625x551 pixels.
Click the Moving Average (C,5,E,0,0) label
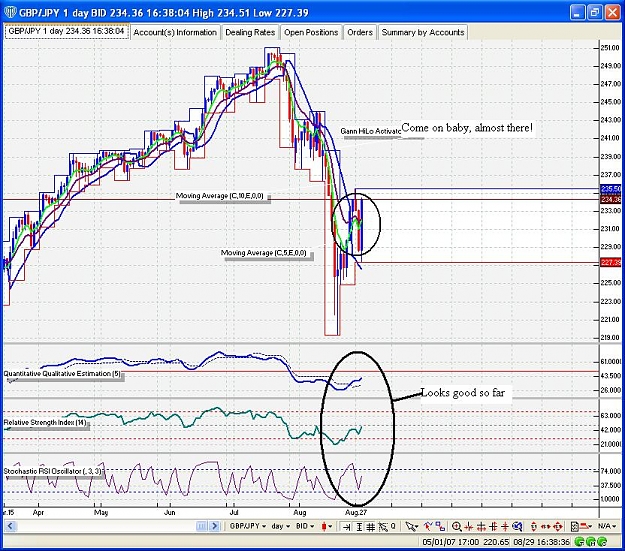click(x=264, y=253)
